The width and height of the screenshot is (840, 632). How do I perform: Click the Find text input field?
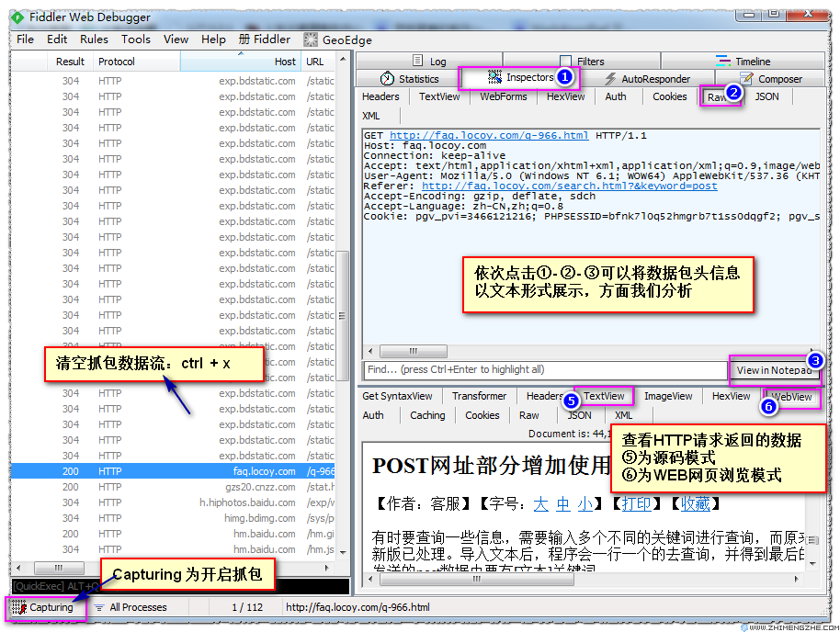544,370
